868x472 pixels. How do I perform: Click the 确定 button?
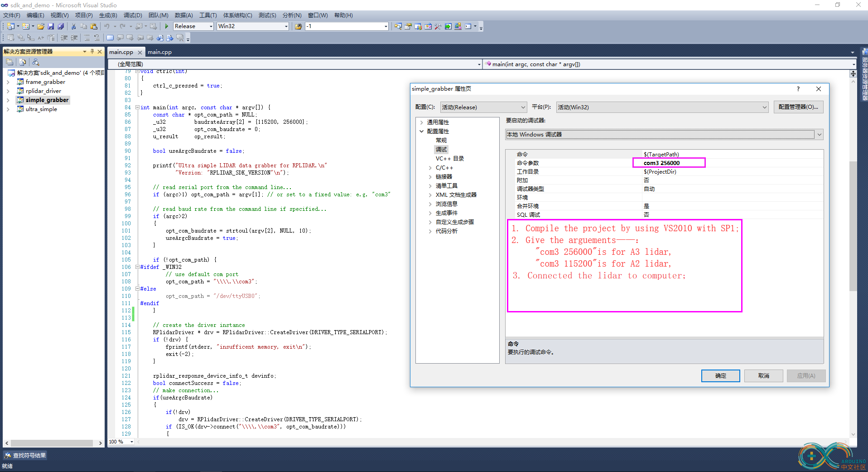point(720,376)
